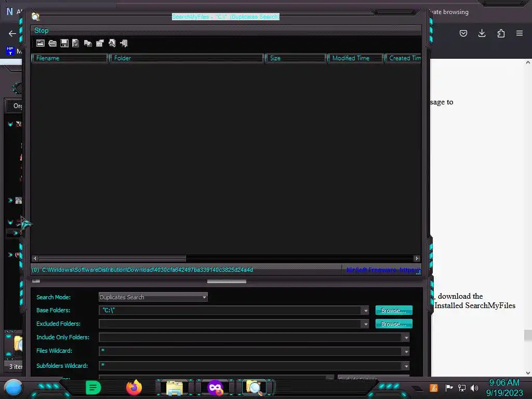Click the Java tray icon
532x399 pixels.
click(434, 388)
